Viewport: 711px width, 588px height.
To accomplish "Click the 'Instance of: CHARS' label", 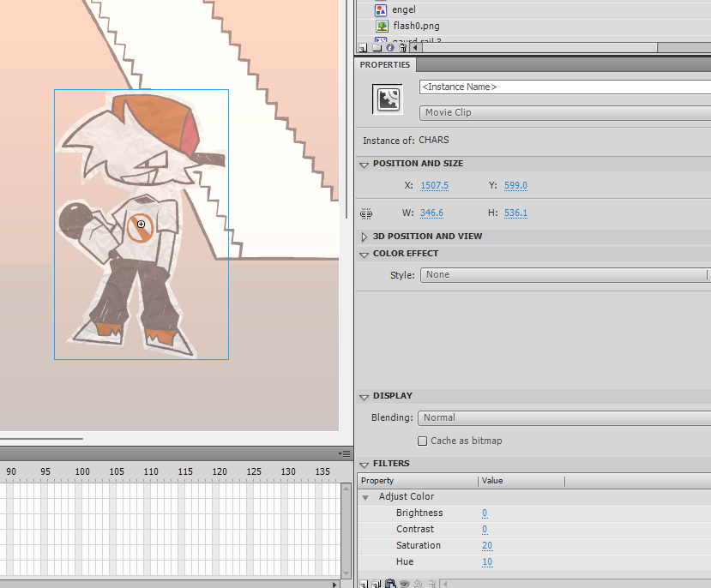I will [x=406, y=141].
